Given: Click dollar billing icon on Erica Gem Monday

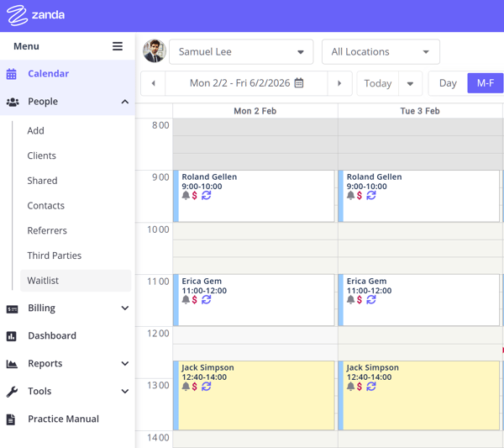Looking at the screenshot, I should (x=195, y=300).
